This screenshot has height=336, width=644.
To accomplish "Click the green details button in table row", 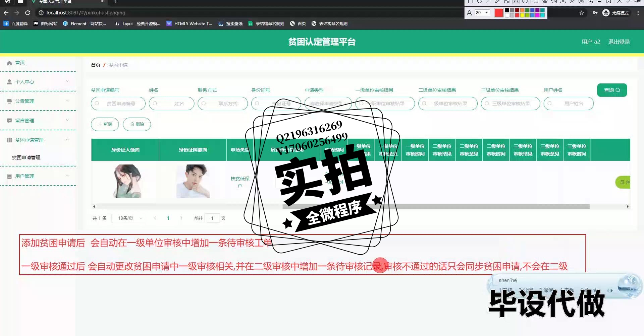I will click(623, 182).
